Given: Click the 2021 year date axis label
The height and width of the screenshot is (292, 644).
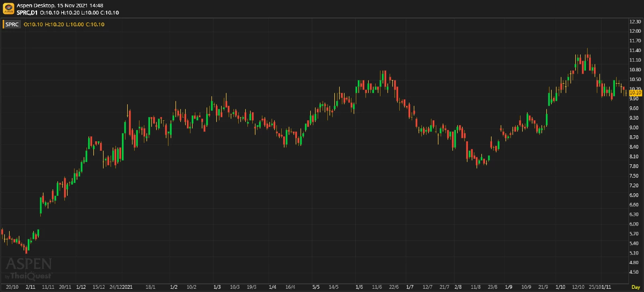Looking at the screenshot, I should [127, 288].
